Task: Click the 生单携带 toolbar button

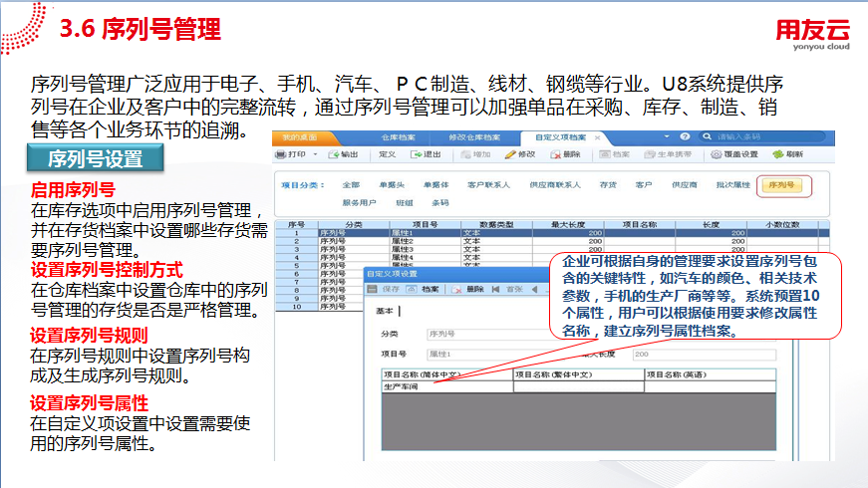Action: [x=668, y=154]
